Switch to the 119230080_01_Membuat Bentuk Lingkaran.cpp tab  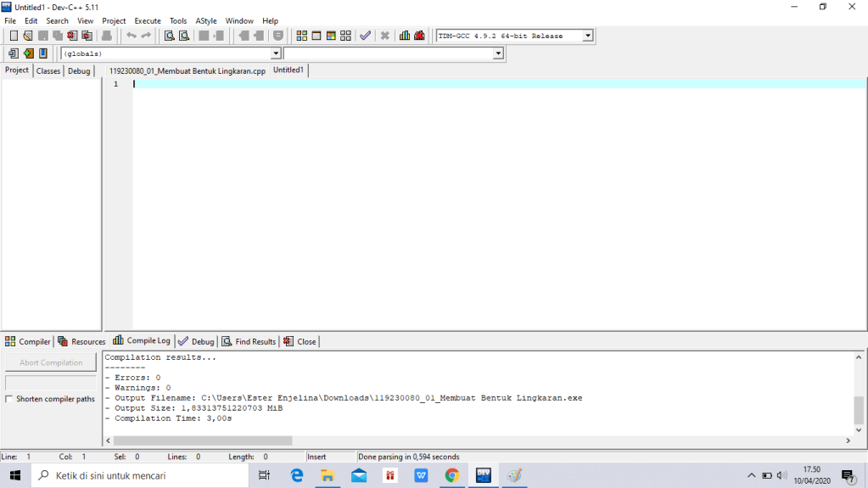tap(187, 70)
